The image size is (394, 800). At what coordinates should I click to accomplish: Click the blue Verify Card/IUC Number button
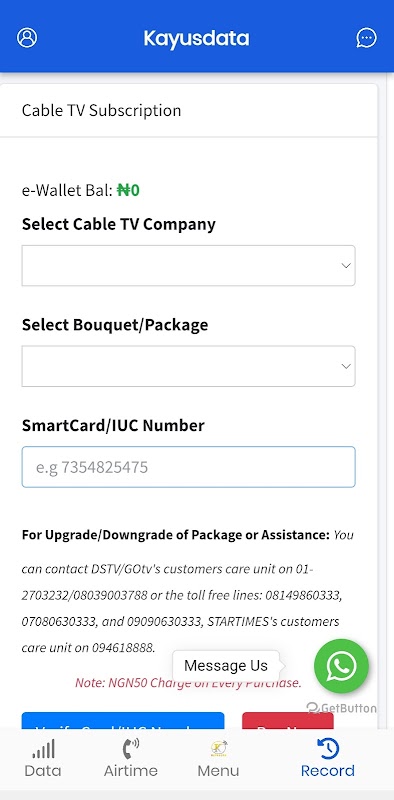click(123, 720)
